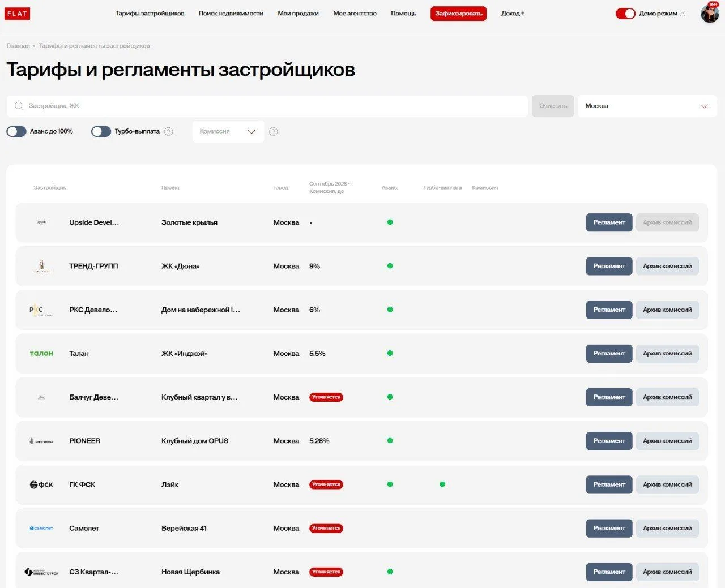Click the Сентябрь 2026 commission column header
The width and height of the screenshot is (725, 588).
pos(330,187)
